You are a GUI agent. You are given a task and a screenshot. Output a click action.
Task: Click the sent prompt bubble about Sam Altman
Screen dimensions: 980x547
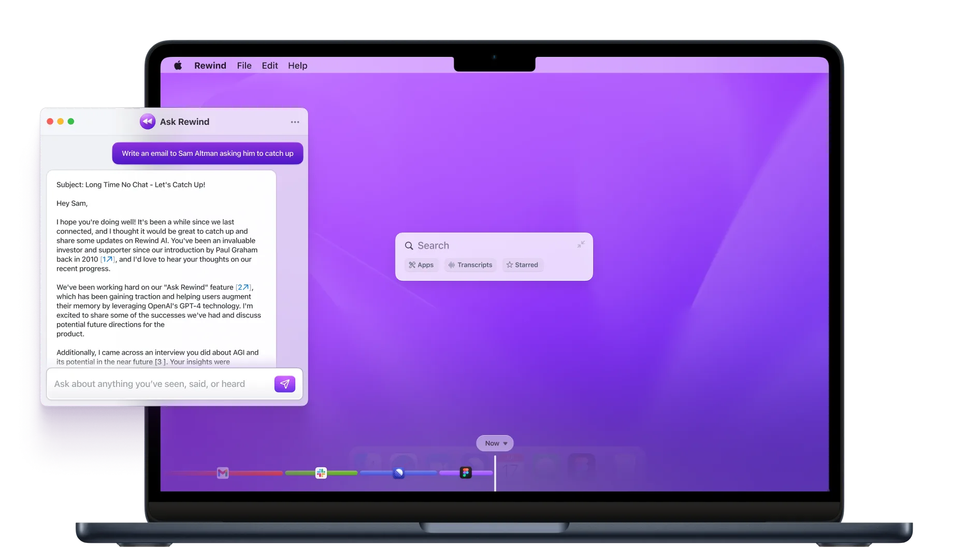coord(208,153)
